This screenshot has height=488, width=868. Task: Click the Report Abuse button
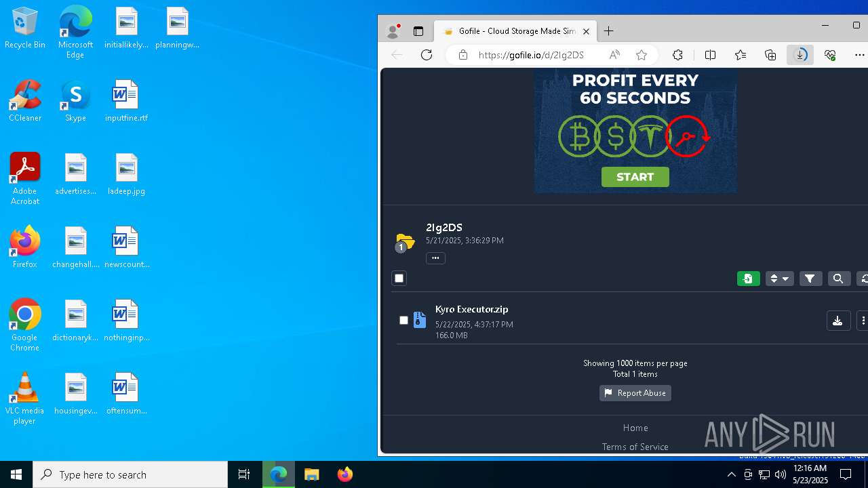(x=635, y=393)
